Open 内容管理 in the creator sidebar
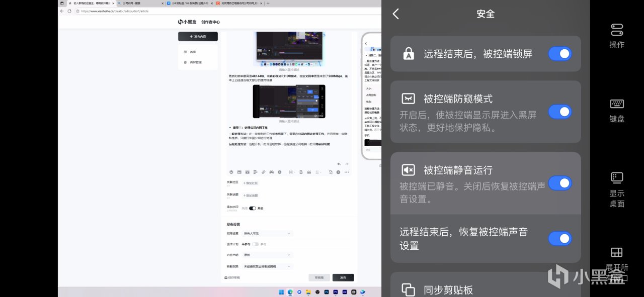 tap(193, 62)
